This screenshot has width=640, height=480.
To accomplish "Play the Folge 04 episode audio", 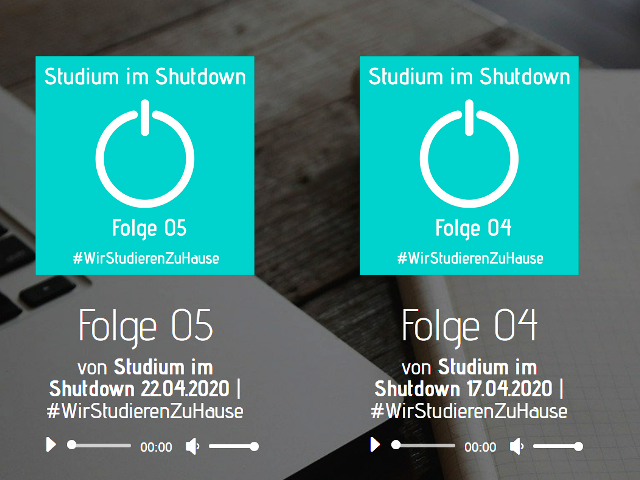I will pos(375,444).
